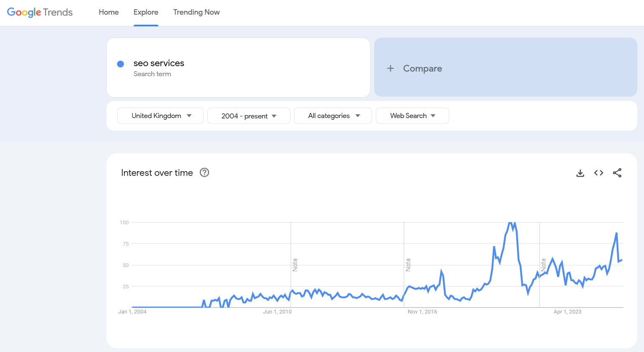Download the Interest over time data
The width and height of the screenshot is (644, 352).
click(x=580, y=173)
